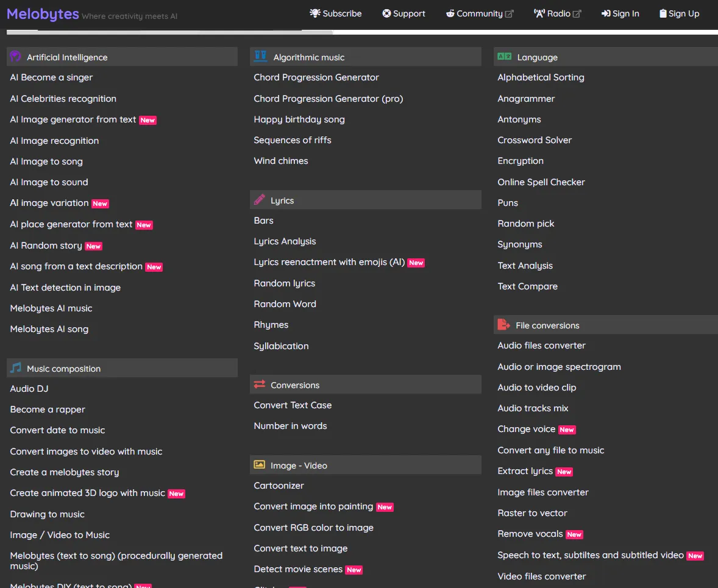Open AI Image generator from text

[x=73, y=119]
